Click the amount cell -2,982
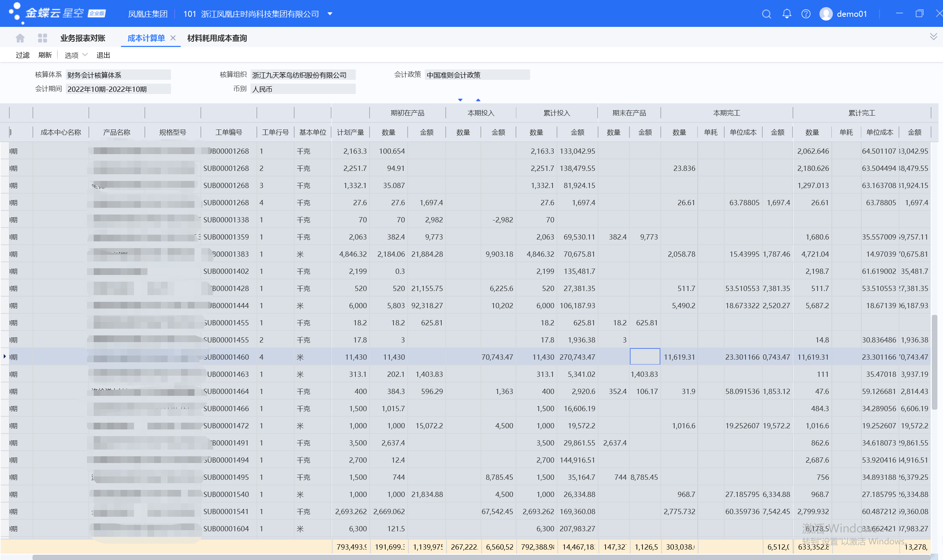Screen dimensions: 943x560 click(498, 220)
